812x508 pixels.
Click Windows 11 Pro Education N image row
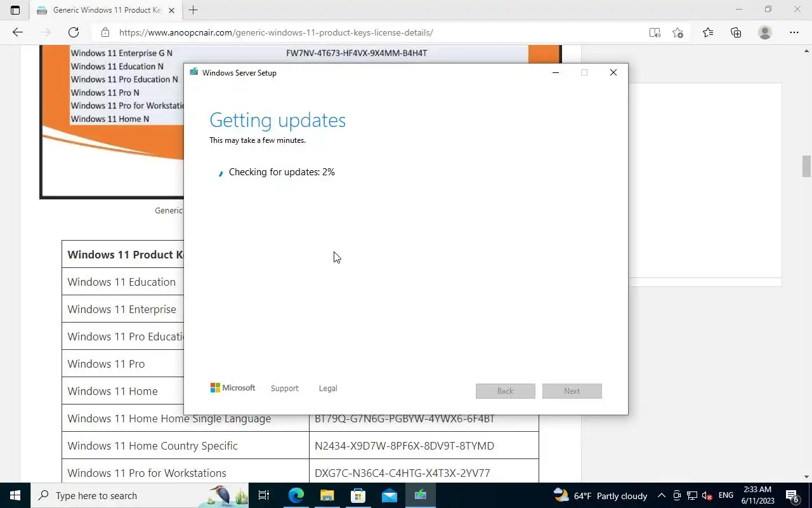124,79
